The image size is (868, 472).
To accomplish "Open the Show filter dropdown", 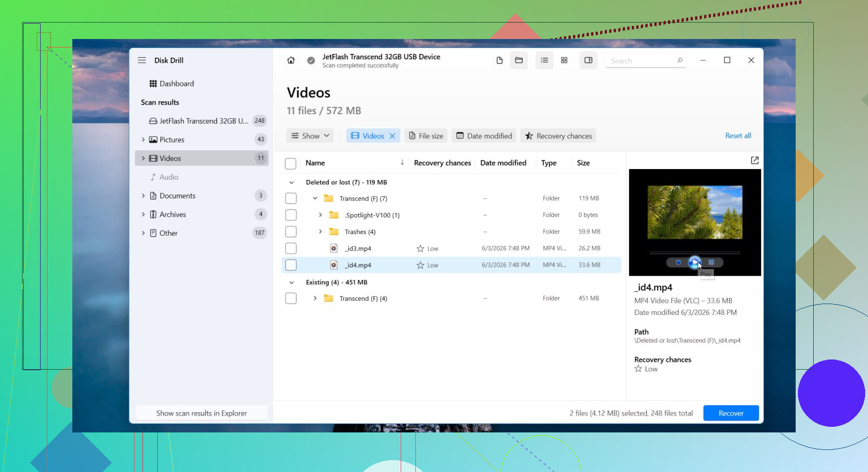I will pos(310,136).
